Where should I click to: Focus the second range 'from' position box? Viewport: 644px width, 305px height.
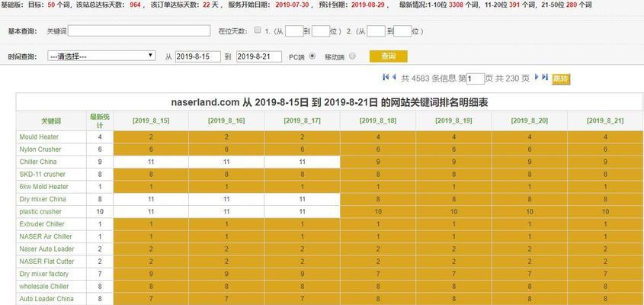376,31
